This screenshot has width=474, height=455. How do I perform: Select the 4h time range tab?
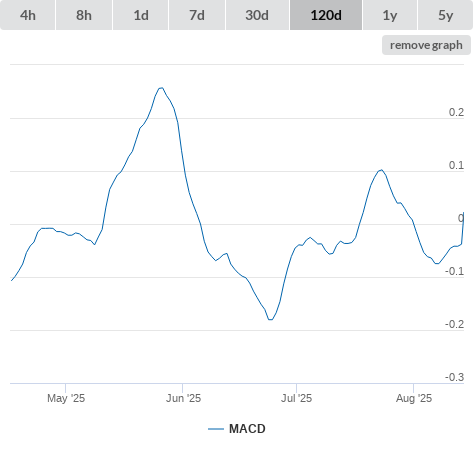coord(28,15)
